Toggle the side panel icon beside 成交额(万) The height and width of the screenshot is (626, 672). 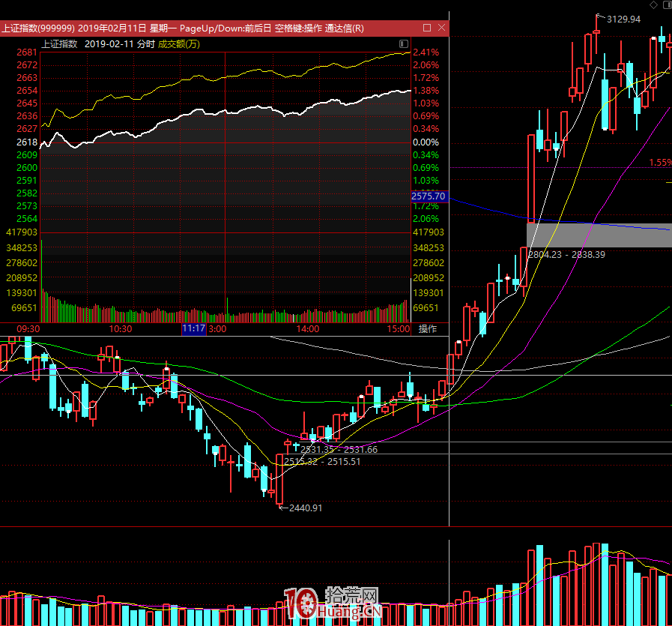[403, 43]
